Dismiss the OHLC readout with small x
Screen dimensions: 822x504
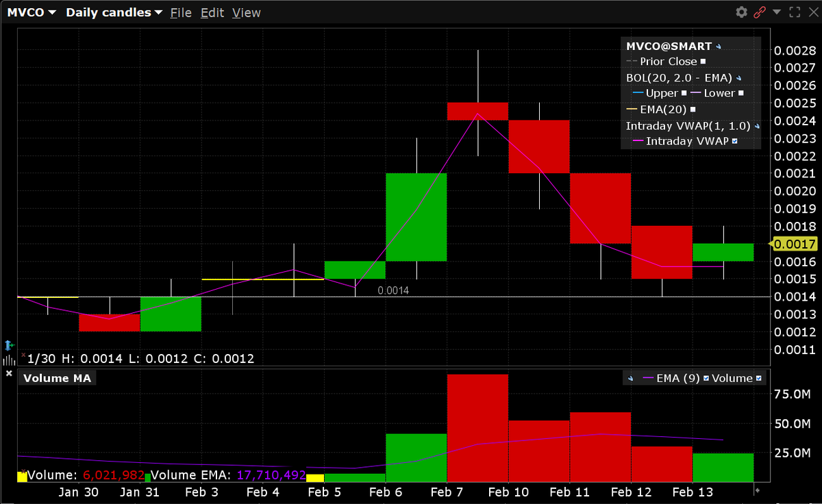23,355
